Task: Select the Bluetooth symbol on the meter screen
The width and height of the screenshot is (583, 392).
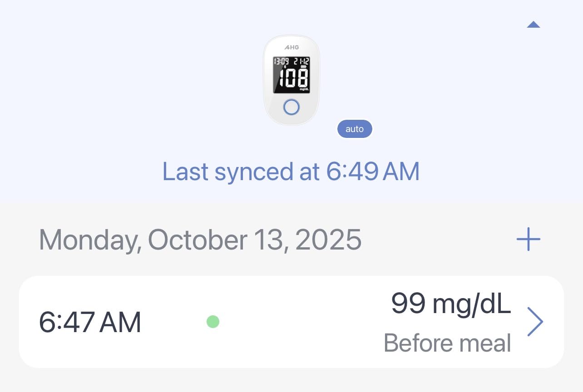Action: click(285, 66)
